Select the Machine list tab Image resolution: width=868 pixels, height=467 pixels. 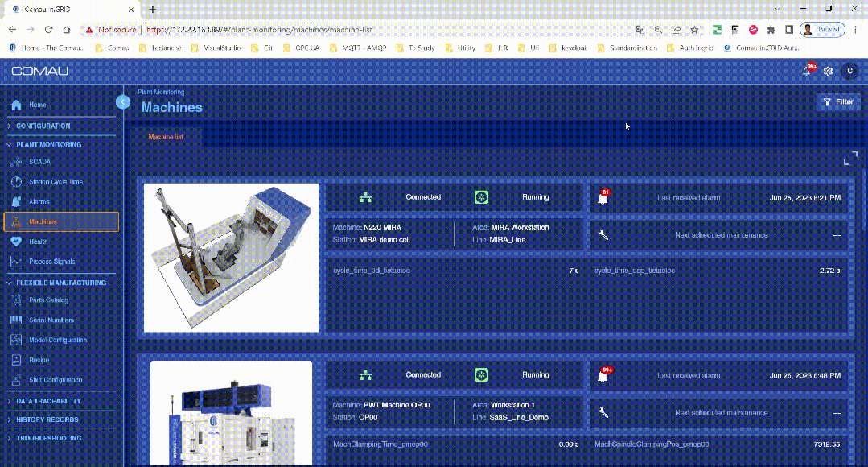click(166, 138)
